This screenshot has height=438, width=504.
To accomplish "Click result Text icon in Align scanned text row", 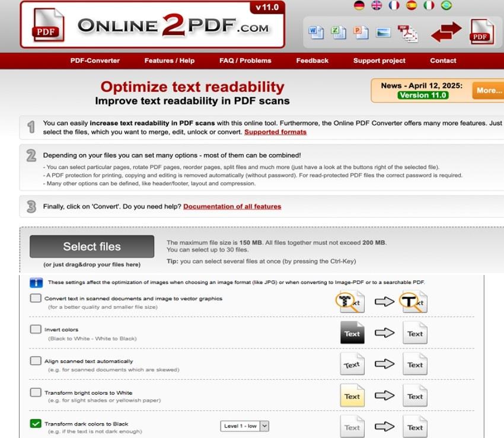I will point(415,364).
